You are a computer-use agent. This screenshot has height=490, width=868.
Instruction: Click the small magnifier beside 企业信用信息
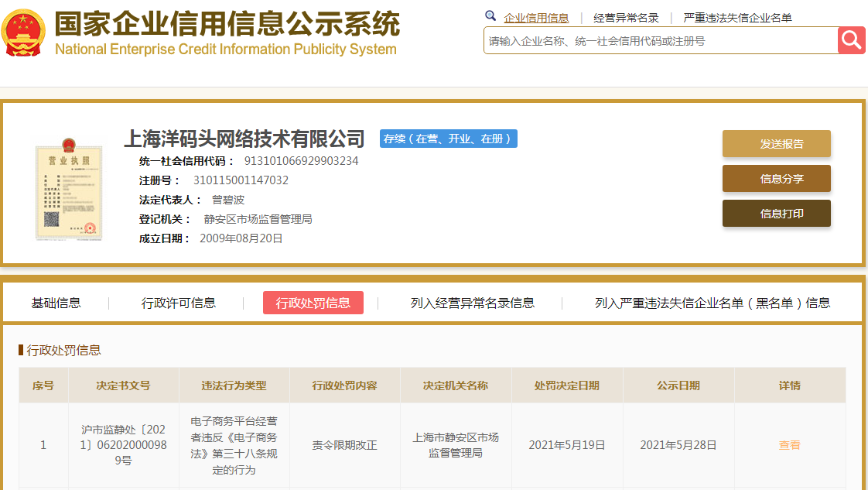(x=490, y=15)
